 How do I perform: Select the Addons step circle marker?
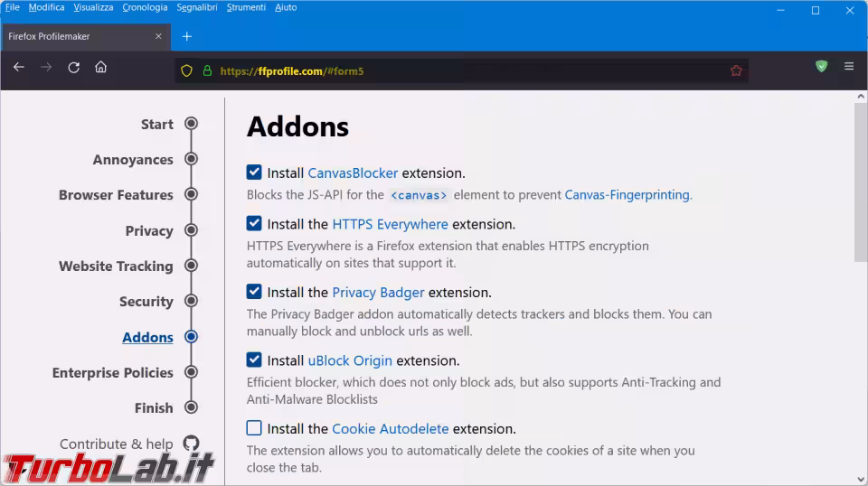191,337
